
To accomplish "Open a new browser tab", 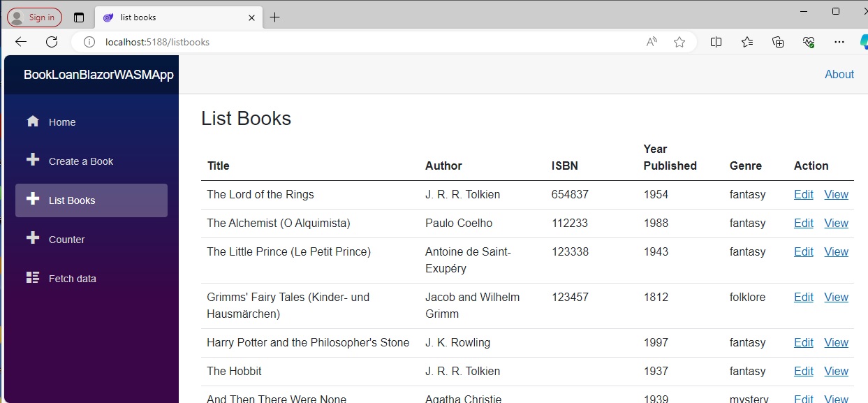I will pyautogui.click(x=274, y=17).
